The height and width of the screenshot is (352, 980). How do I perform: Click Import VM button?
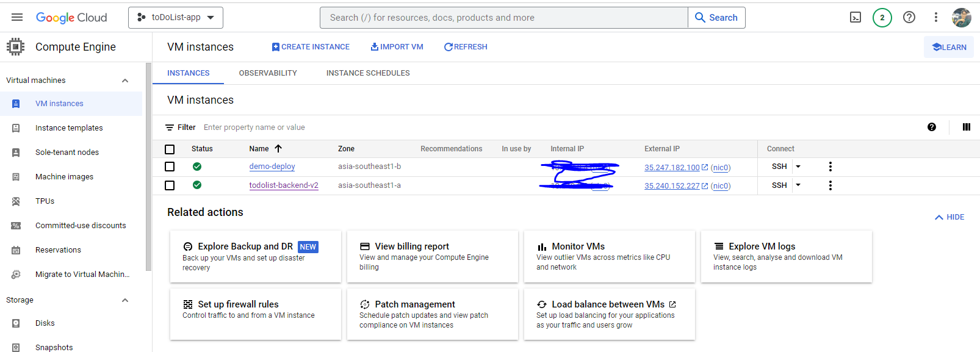pos(397,47)
